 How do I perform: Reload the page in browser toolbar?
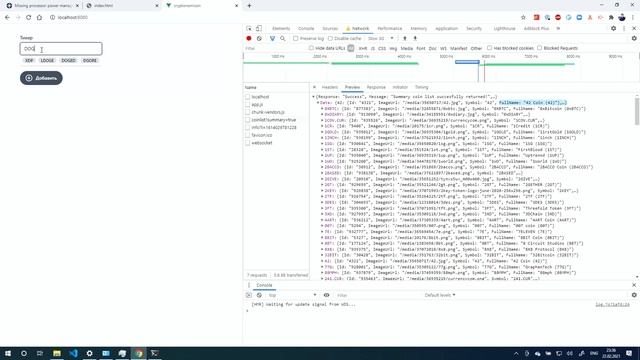[x=29, y=18]
